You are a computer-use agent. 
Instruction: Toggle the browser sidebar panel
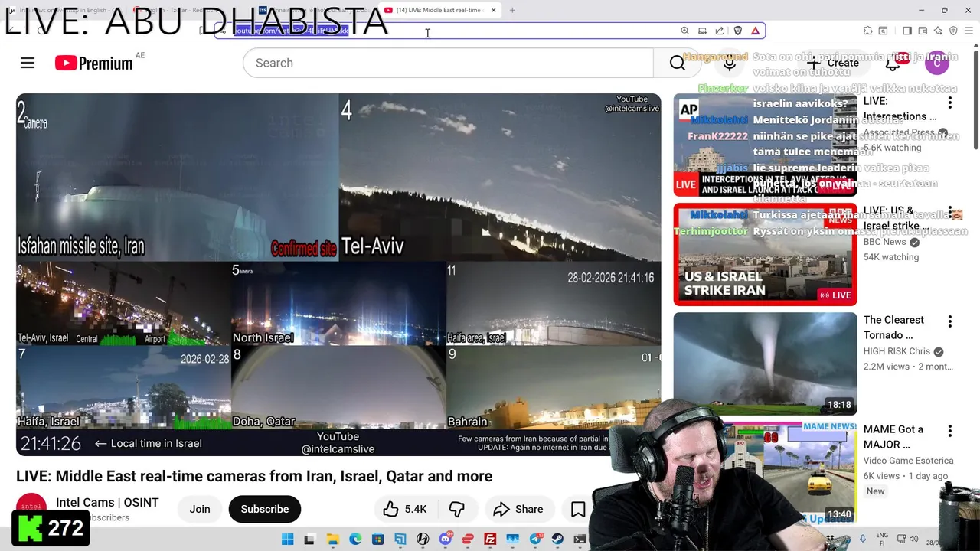coord(906,31)
